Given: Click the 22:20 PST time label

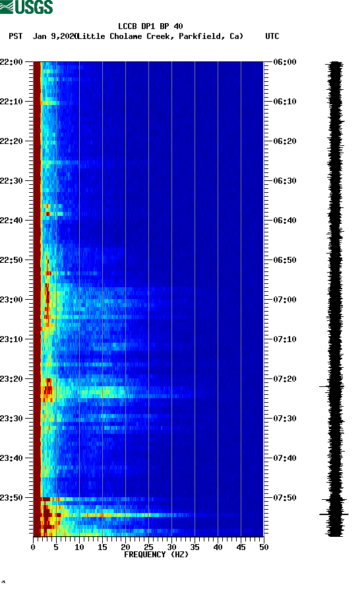Looking at the screenshot, I should [11, 141].
